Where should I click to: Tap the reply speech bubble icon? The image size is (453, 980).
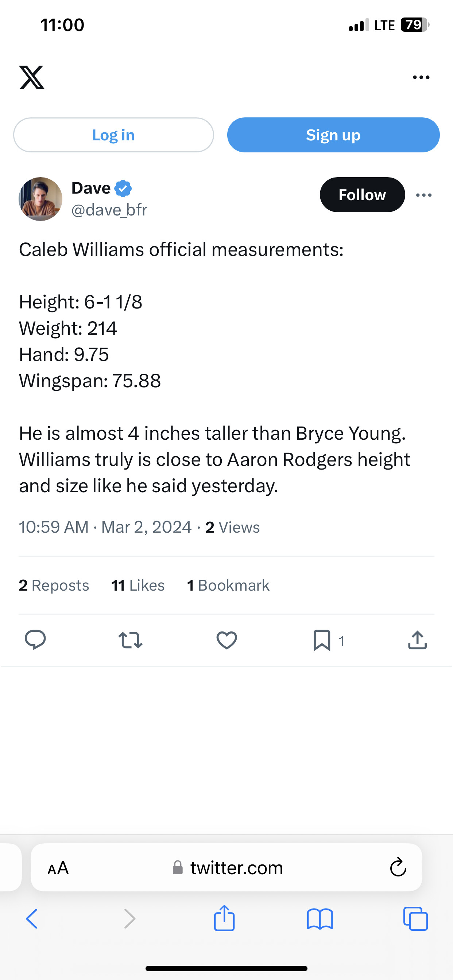pos(35,640)
